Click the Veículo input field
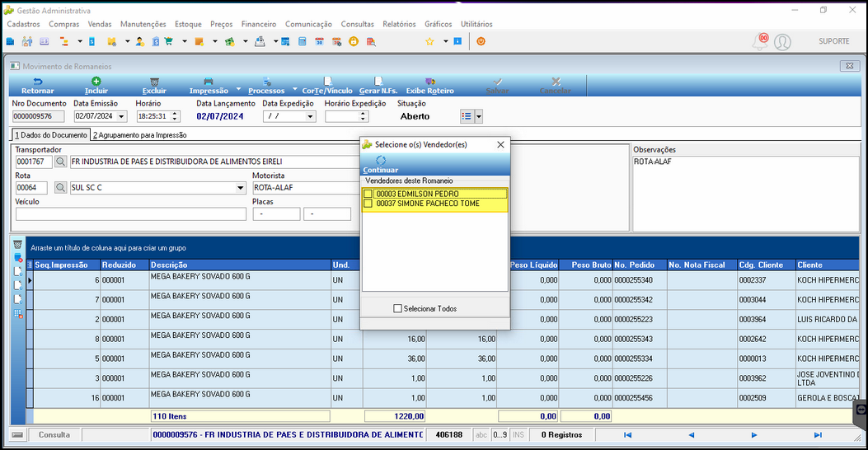This screenshot has height=450, width=868. click(130, 214)
